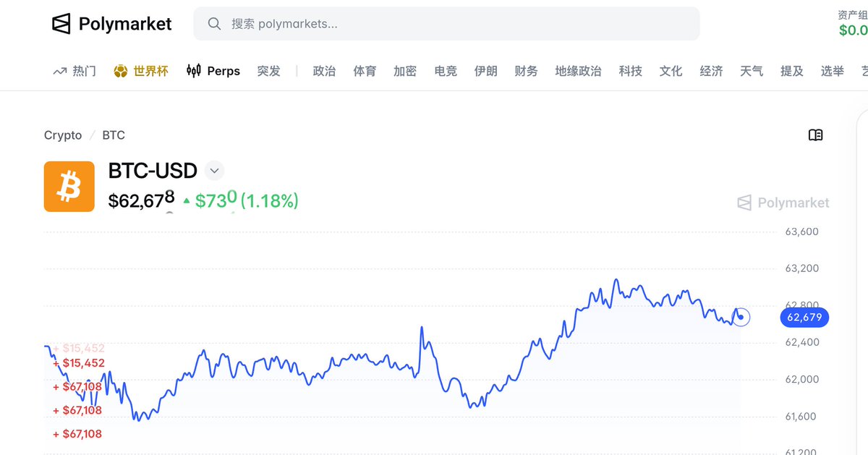Screen dimensions: 868x455
Task: Open the 天气 category tab
Action: 752,71
